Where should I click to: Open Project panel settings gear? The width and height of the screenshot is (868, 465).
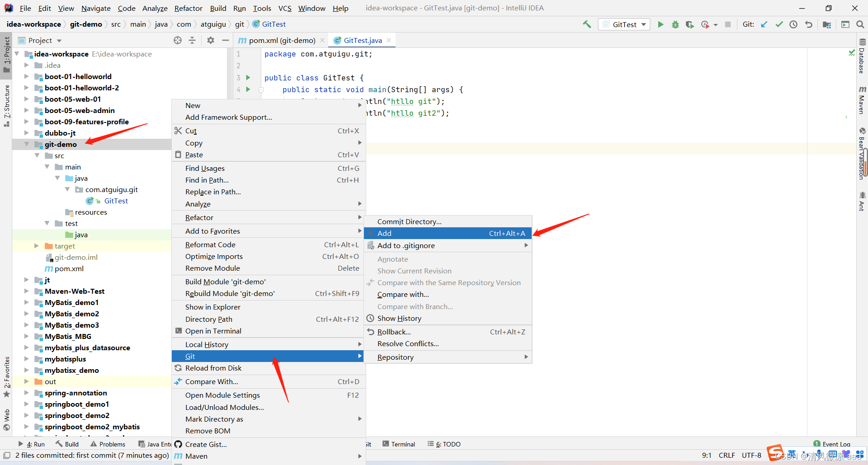[x=211, y=40]
